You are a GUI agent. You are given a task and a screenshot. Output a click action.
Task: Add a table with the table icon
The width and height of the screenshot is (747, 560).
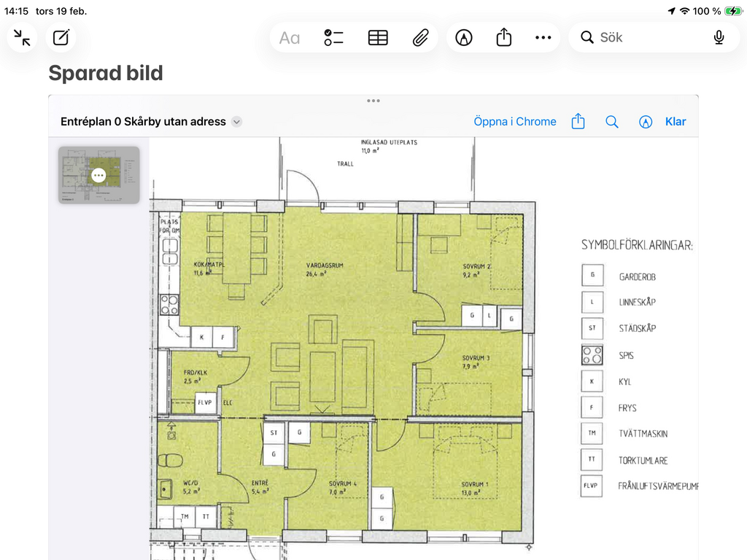click(378, 38)
